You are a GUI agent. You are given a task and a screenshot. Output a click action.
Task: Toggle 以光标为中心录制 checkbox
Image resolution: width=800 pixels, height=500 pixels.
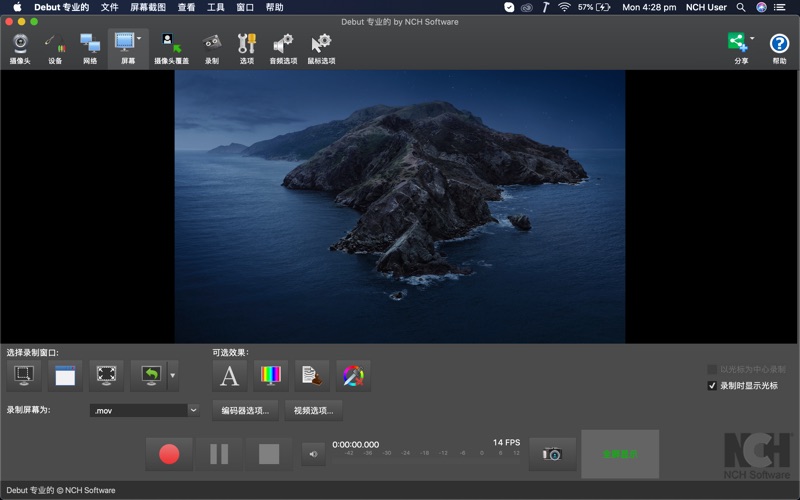712,369
